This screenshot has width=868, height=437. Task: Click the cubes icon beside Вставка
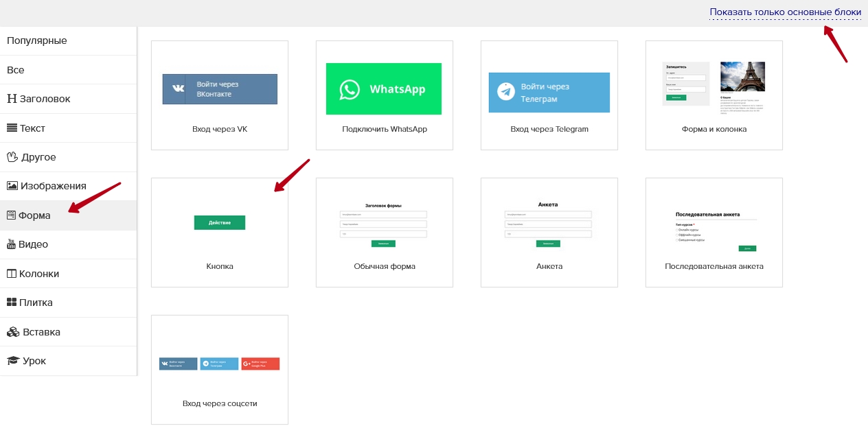[12, 332]
